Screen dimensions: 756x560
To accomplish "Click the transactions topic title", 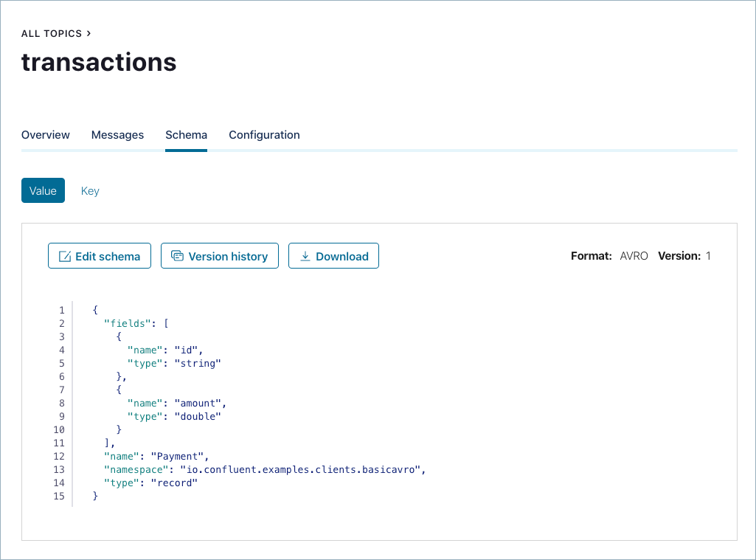I will pos(99,62).
